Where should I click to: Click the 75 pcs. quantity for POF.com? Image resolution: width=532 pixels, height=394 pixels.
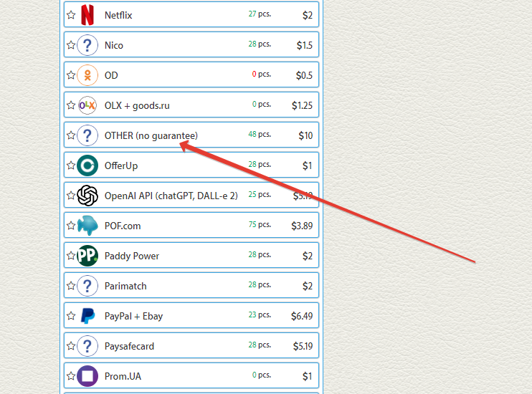click(x=260, y=224)
